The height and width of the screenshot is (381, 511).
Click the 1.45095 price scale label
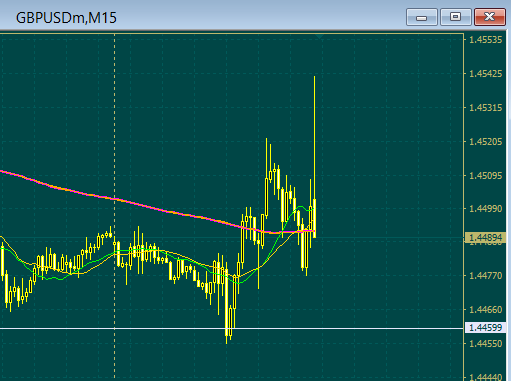pyautogui.click(x=485, y=175)
